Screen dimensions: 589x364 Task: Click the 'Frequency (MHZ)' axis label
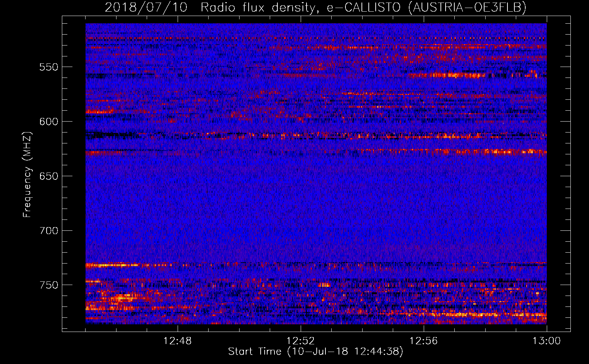coord(27,175)
